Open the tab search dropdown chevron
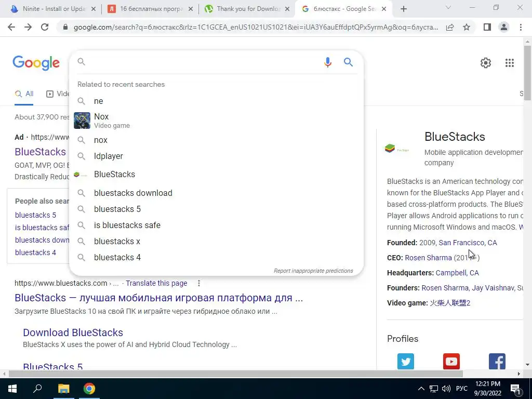Image resolution: width=532 pixels, height=399 pixels. [448, 7]
